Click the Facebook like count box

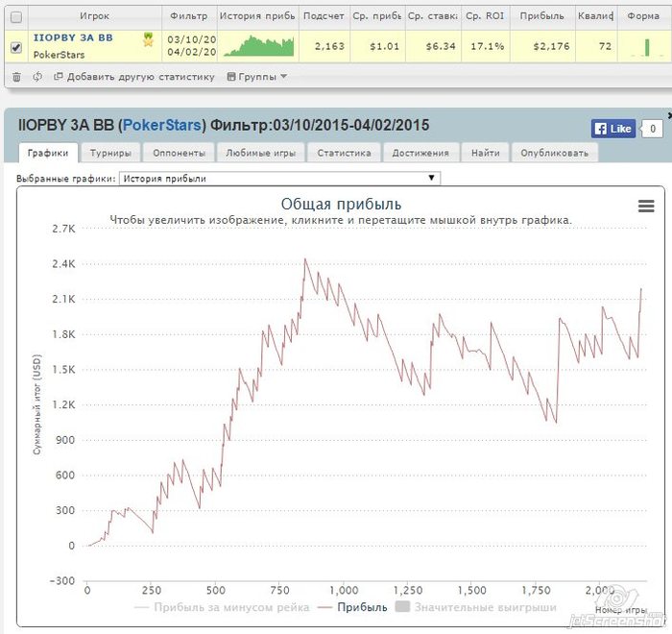[x=653, y=129]
